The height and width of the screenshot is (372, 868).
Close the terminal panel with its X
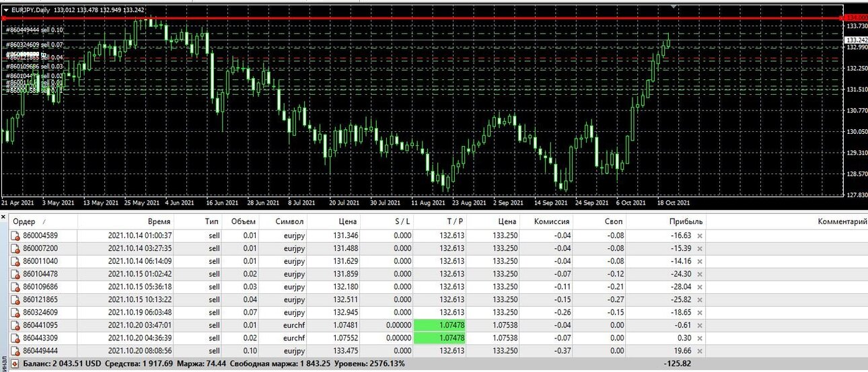pos(3,217)
